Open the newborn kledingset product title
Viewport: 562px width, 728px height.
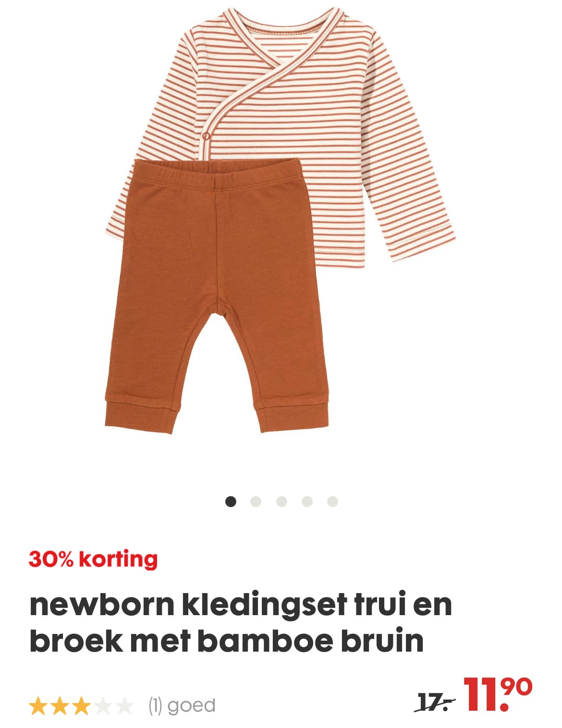point(241,622)
